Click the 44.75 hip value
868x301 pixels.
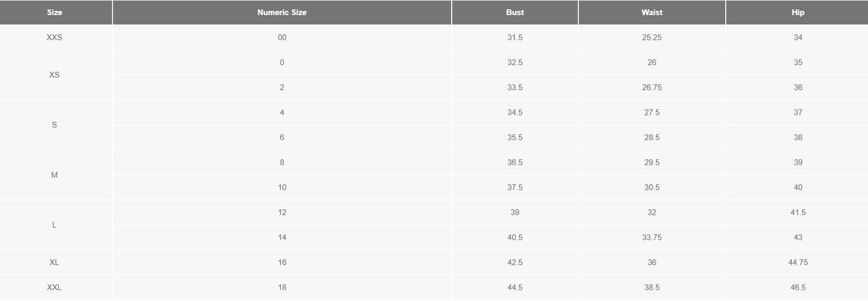pyautogui.click(x=798, y=263)
